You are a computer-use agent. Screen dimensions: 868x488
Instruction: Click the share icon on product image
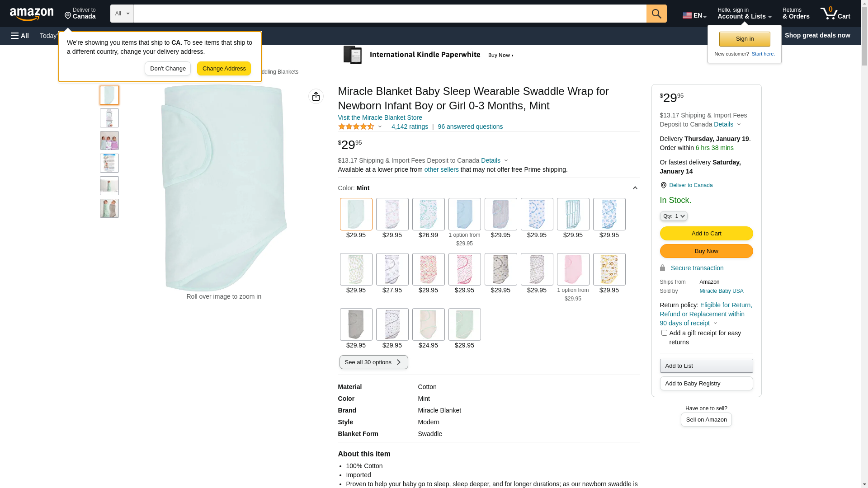pos(316,96)
